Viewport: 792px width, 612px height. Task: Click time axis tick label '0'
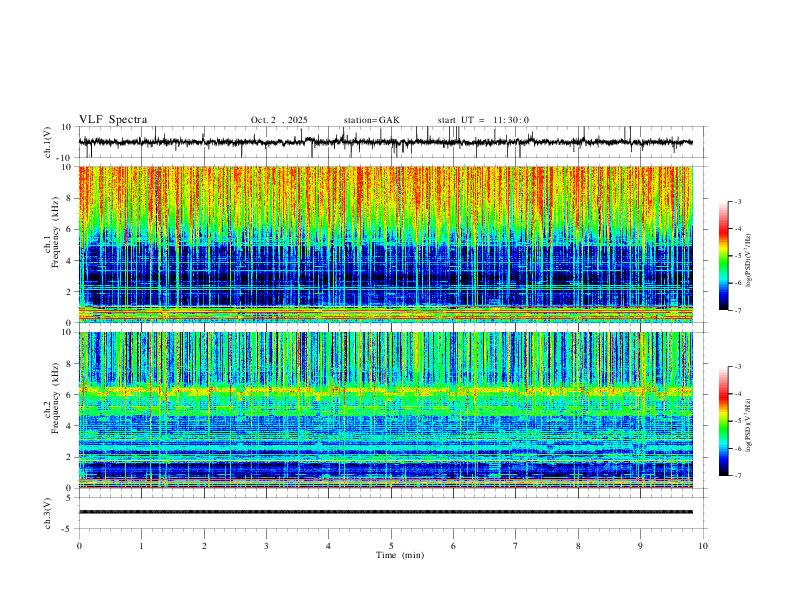coord(79,546)
